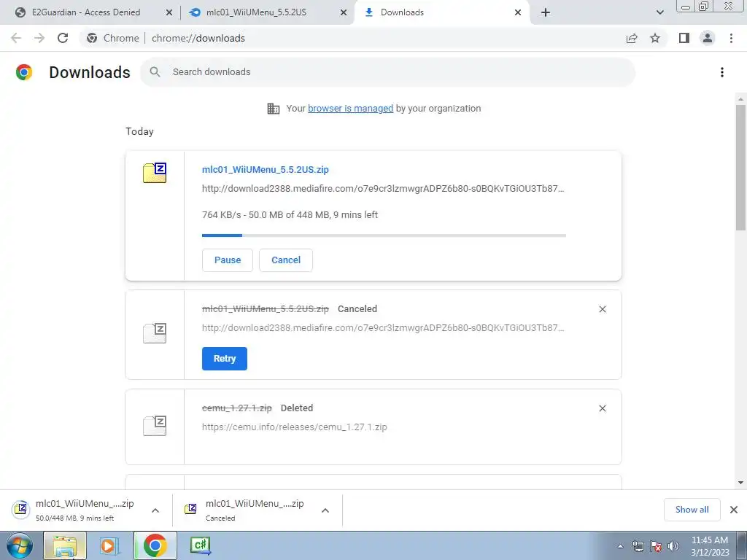Close the bottom downloads shelf
Screen dimensions: 747x560
[734, 510]
